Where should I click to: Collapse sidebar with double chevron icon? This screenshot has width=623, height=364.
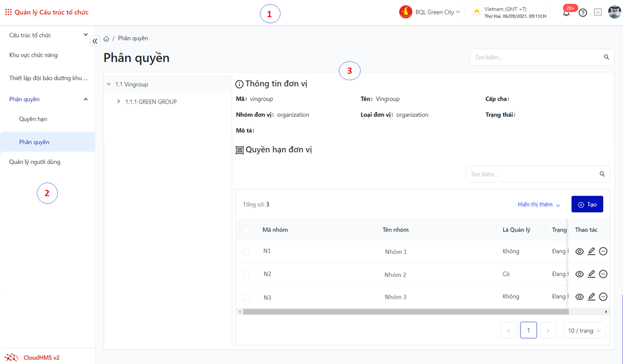(95, 41)
